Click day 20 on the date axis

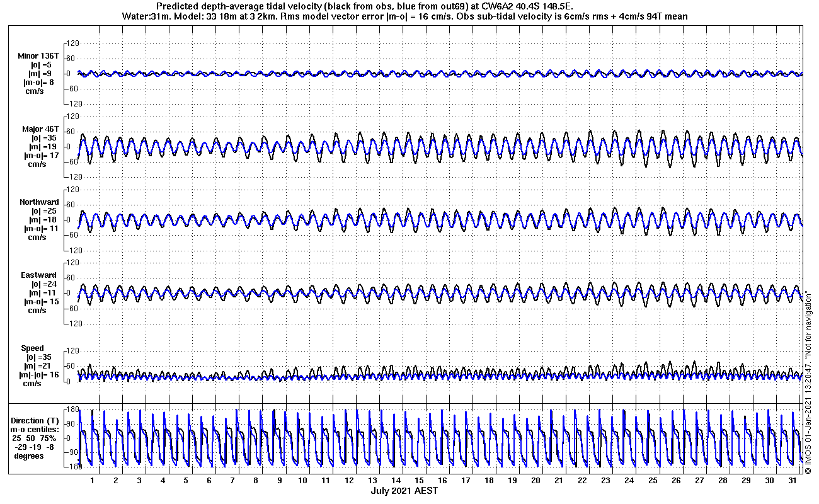[535, 480]
